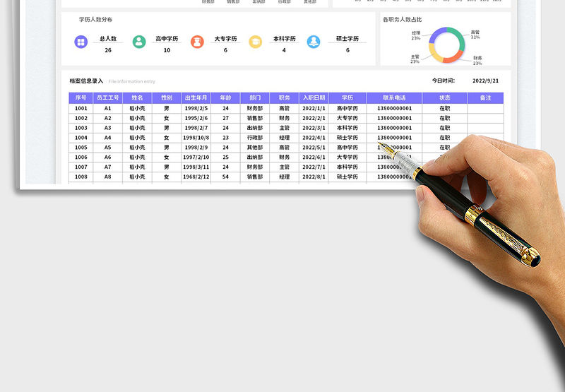Click the green 高管 segment of donut chart
Screen dimensions: 565x392
(x=458, y=39)
